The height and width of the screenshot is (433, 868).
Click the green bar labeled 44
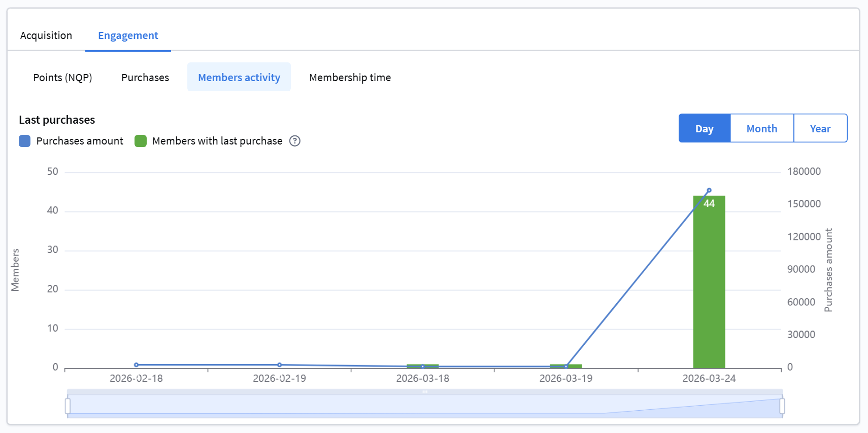click(709, 284)
